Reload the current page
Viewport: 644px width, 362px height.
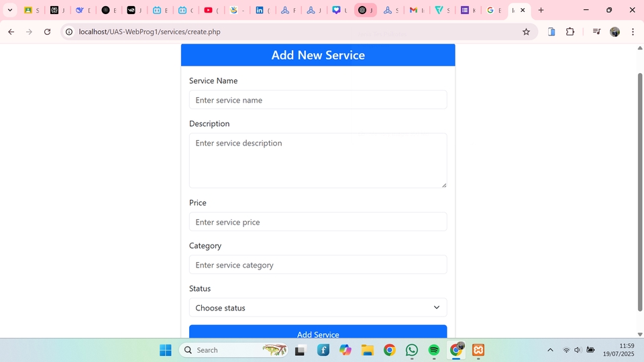(47, 32)
